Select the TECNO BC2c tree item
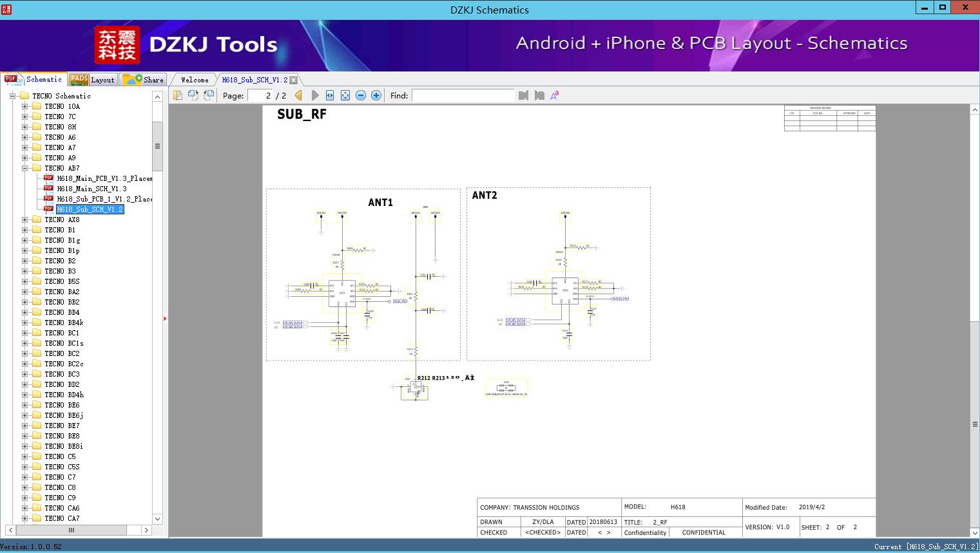The image size is (980, 553). 64,364
